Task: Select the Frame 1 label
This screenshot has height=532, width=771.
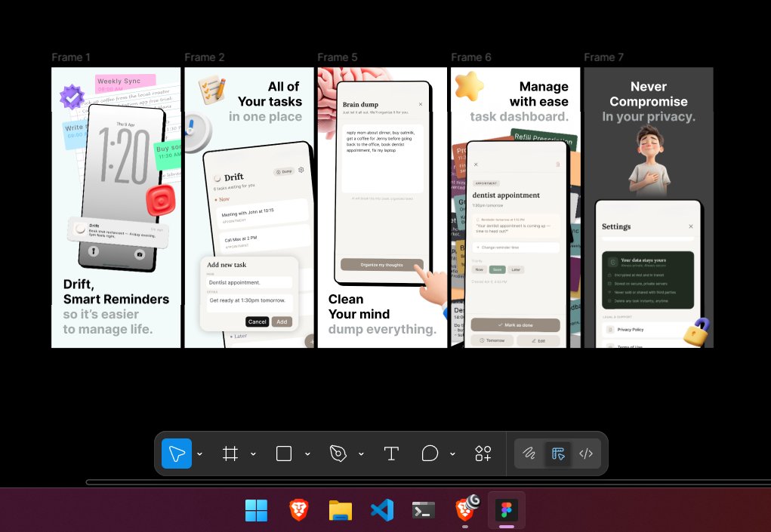Action: pyautogui.click(x=71, y=57)
